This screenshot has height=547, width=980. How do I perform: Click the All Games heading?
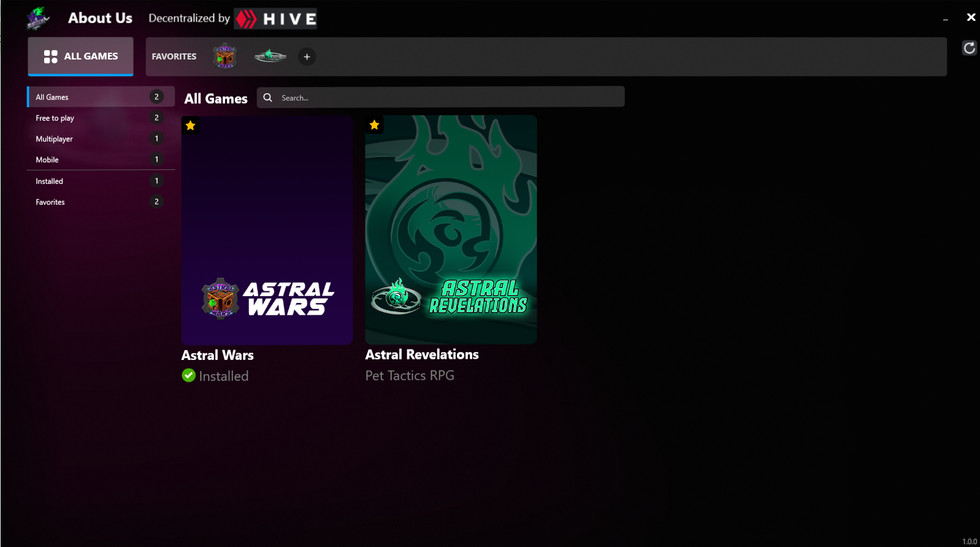tap(216, 99)
